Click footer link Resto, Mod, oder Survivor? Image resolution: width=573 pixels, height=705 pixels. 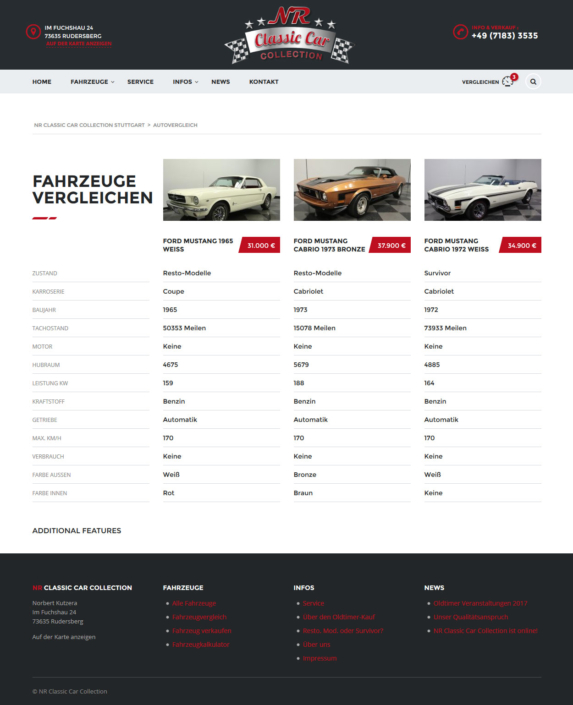pyautogui.click(x=343, y=631)
